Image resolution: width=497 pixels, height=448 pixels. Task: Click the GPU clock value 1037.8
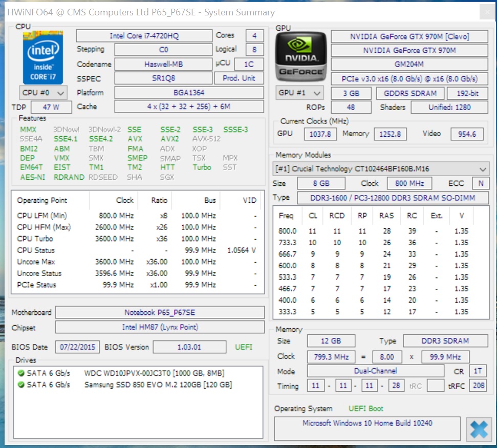[x=320, y=134]
